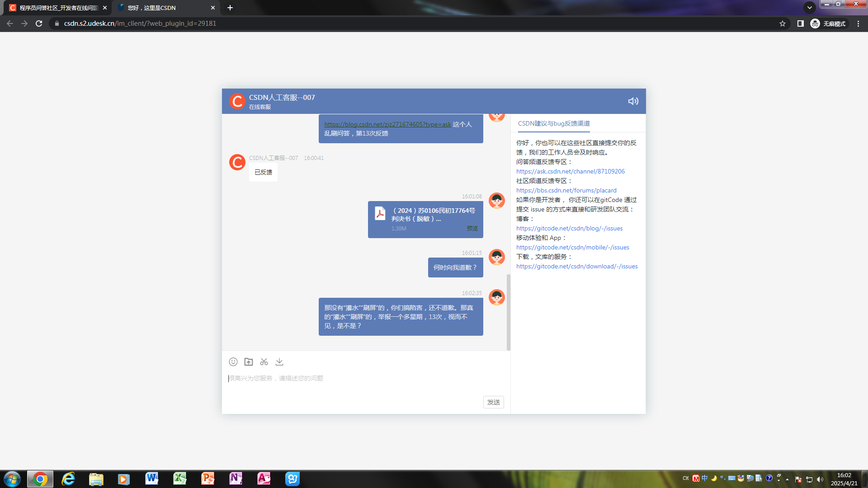Open the media player taskbar icon
The height and width of the screenshot is (488, 868).
[124, 479]
